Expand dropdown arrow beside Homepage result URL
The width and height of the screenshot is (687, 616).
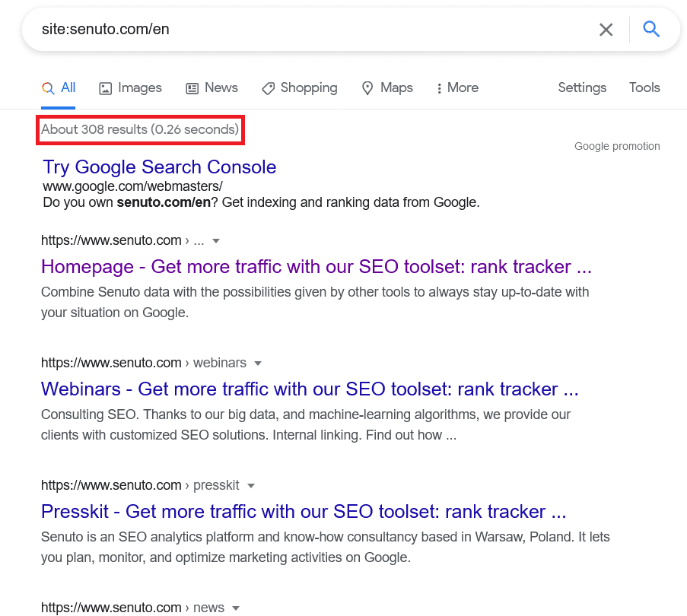216,241
